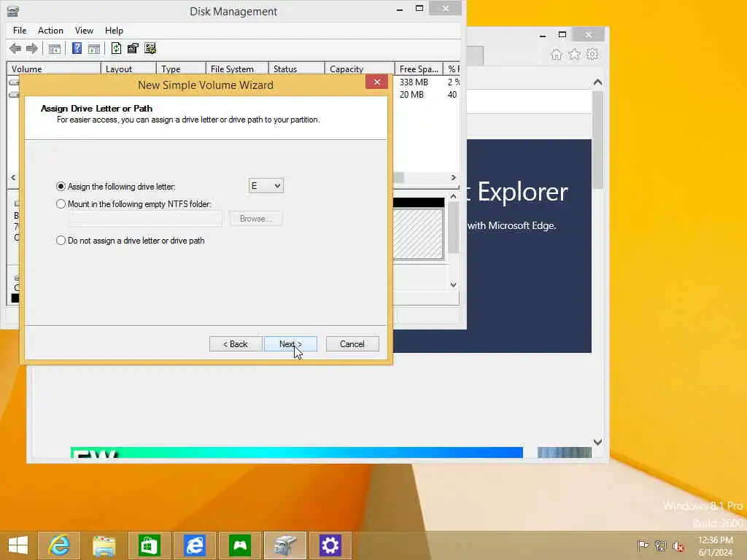This screenshot has height=560, width=747.
Task: Open Internet Explorer from the taskbar
Action: 59,545
